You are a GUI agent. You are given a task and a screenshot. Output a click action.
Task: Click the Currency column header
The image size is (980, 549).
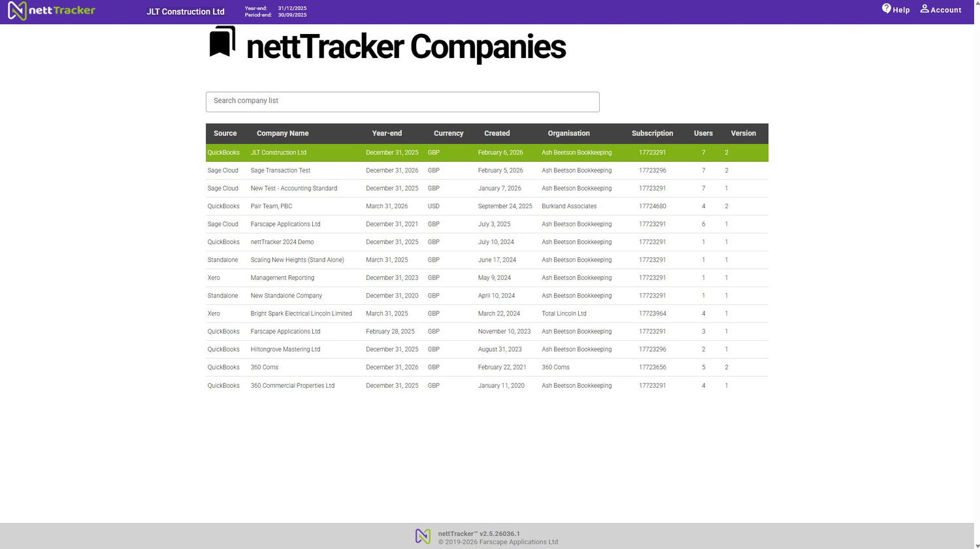(x=448, y=133)
